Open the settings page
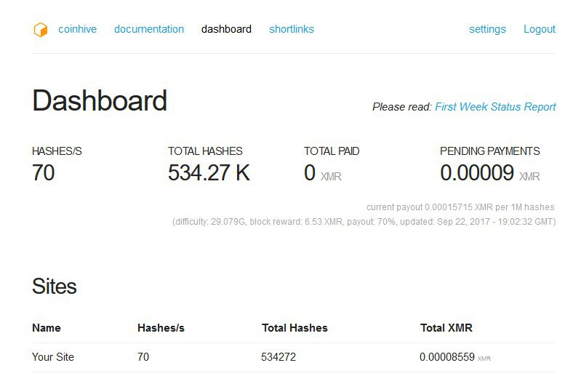 (487, 29)
